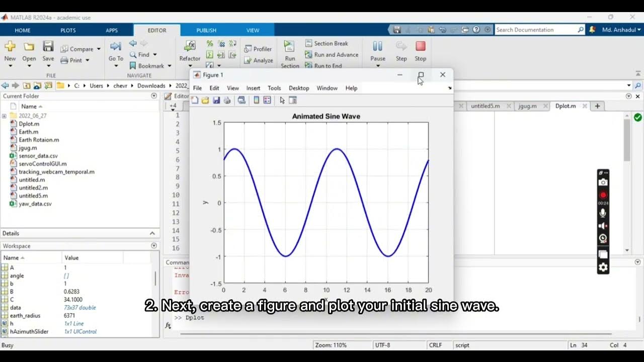
Task: Expand the 2022_06_27 folder tree node
Action: pyautogui.click(x=5, y=116)
